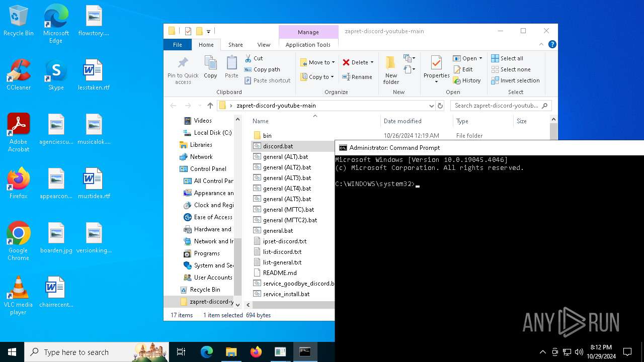
Task: Open Microsoft Edge from the taskbar
Action: (x=207, y=352)
